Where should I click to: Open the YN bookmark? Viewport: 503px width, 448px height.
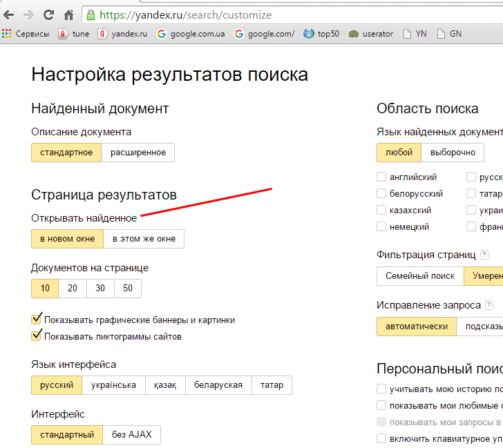tap(415, 34)
